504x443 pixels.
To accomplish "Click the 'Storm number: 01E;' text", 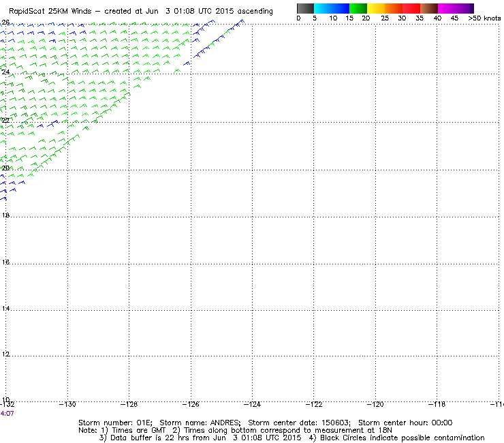I will pos(115,423).
